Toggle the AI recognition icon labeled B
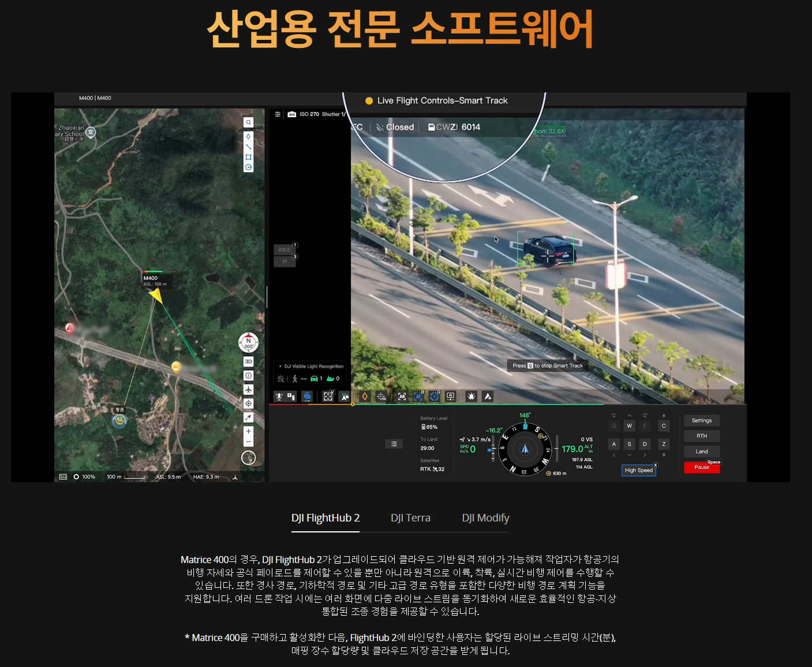The height and width of the screenshot is (667, 812). pos(418,396)
